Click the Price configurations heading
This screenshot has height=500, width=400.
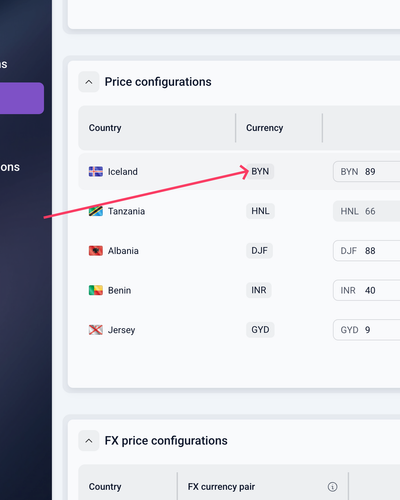coord(158,82)
